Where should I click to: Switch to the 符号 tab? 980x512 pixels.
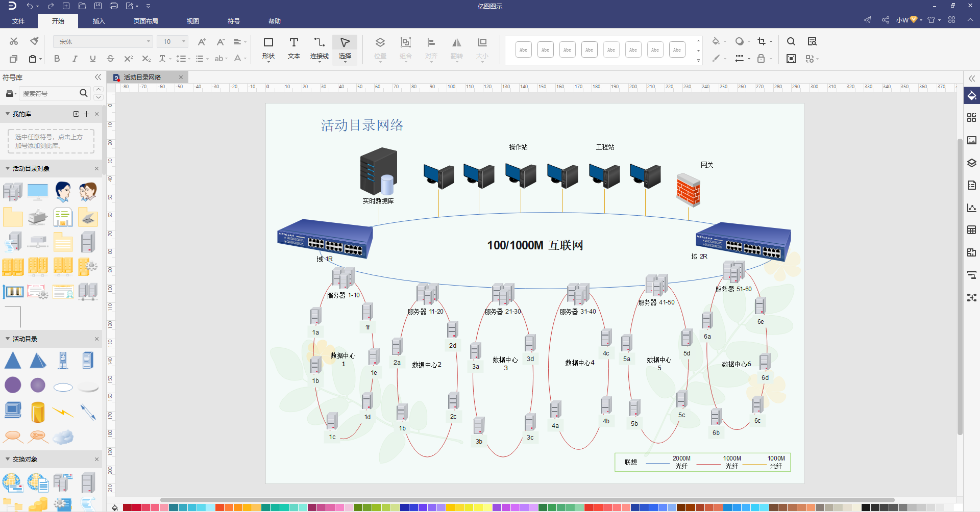coord(234,21)
